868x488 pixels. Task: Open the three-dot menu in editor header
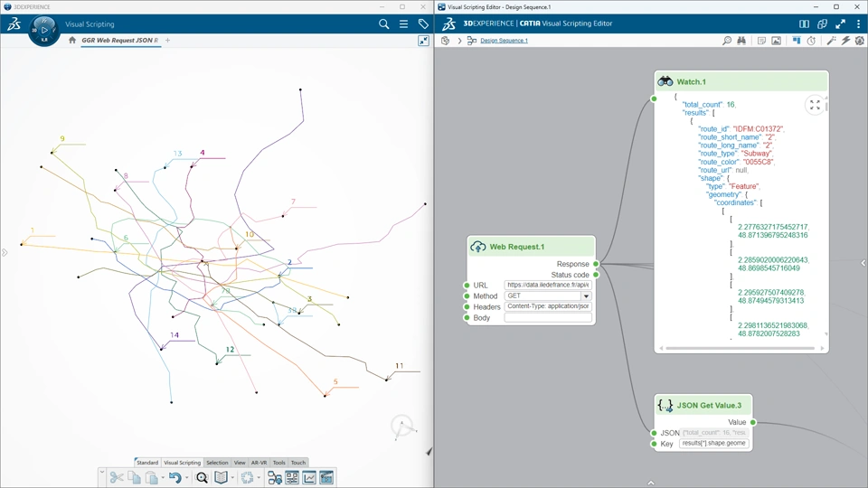point(859,23)
